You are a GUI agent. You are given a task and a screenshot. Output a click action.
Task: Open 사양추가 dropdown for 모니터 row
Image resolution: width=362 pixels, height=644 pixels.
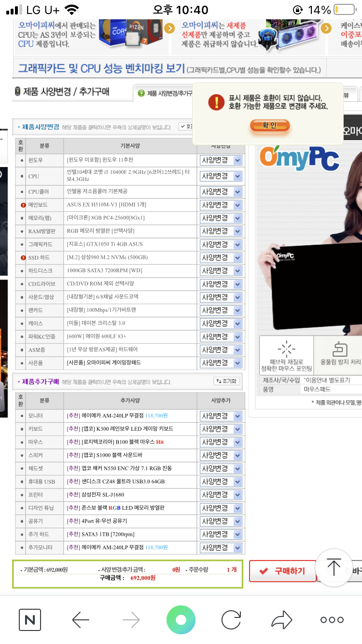point(221,416)
